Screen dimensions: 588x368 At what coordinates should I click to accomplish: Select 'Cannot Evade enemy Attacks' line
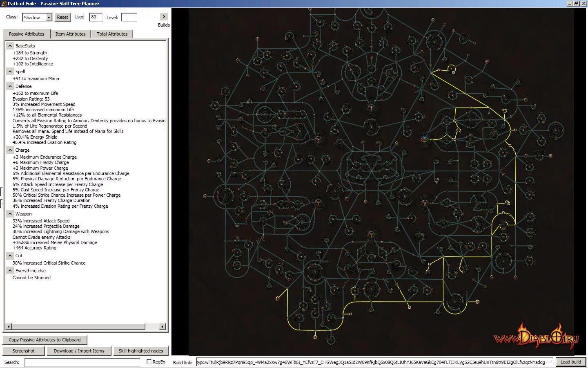click(41, 237)
